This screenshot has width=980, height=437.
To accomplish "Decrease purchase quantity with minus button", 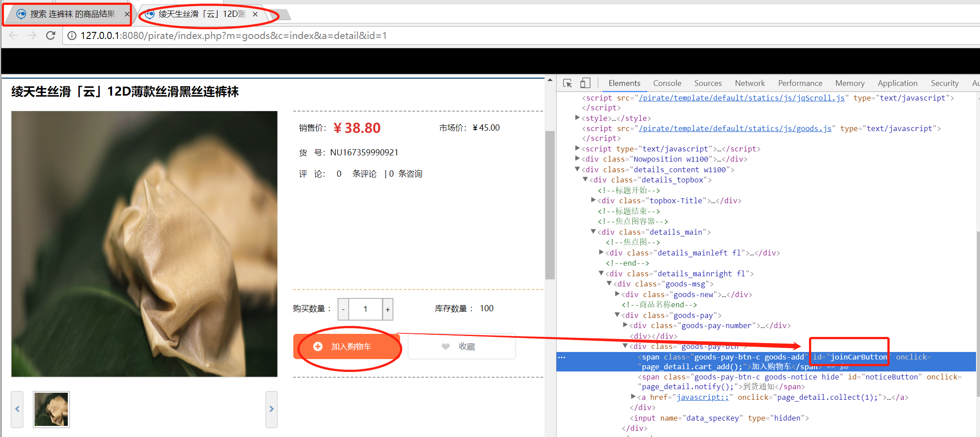I will [343, 309].
